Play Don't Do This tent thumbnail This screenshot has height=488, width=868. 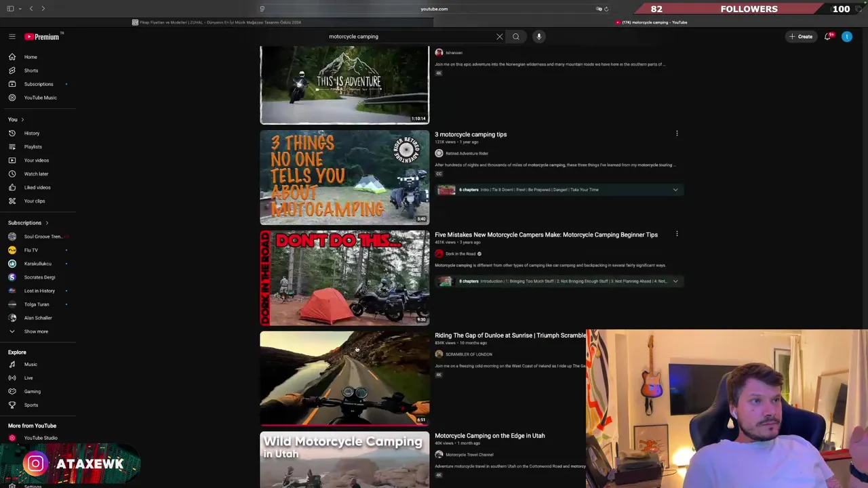(x=344, y=278)
